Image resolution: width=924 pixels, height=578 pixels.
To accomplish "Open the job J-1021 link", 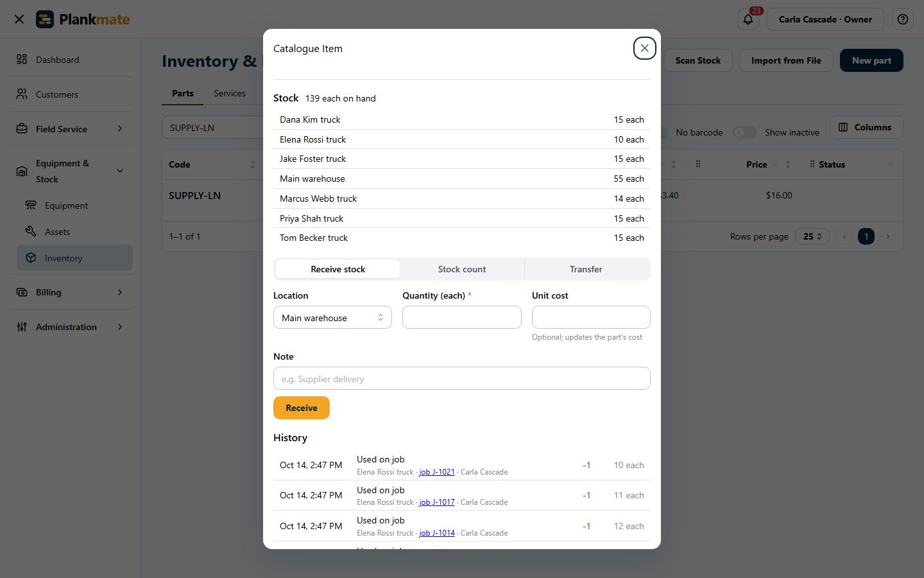I will (437, 472).
